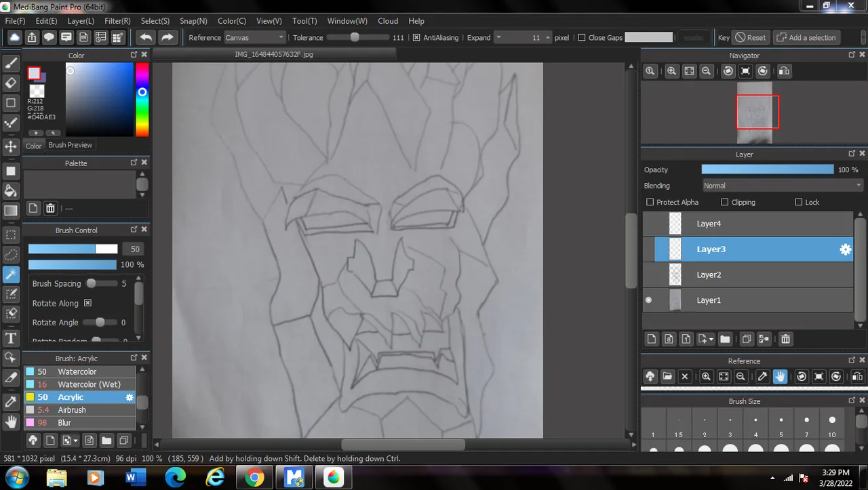This screenshot has height=490, width=868.
Task: Click the cloud icon in top toolbar
Action: (14, 37)
